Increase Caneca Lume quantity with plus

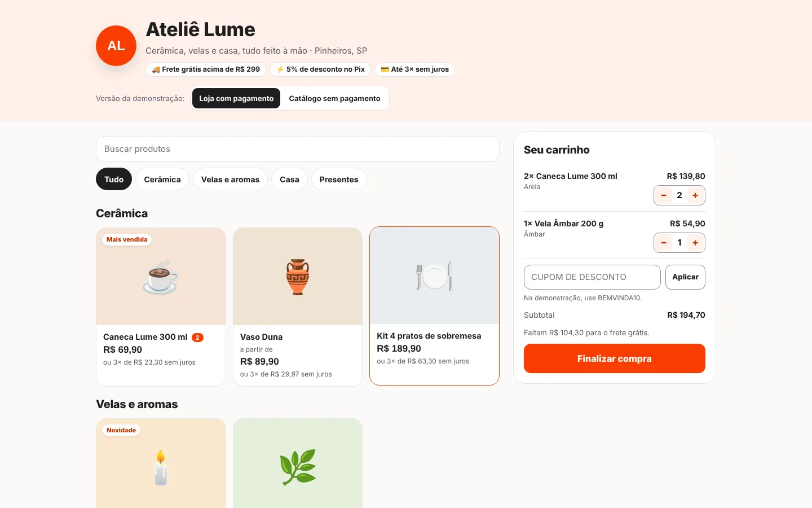(695, 195)
